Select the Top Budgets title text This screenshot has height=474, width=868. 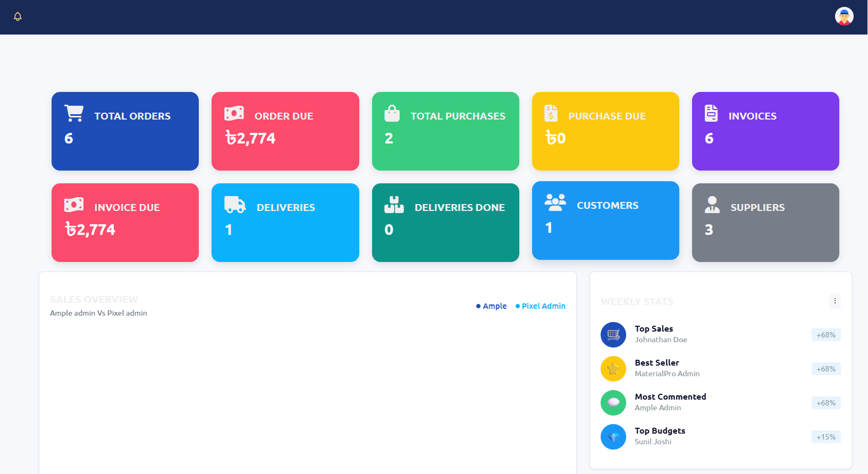click(660, 431)
